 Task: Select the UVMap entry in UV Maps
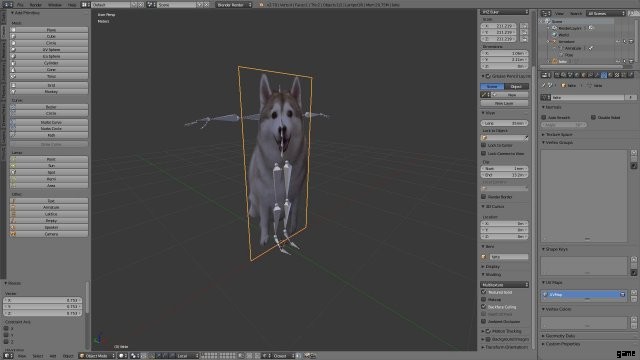pyautogui.click(x=583, y=295)
